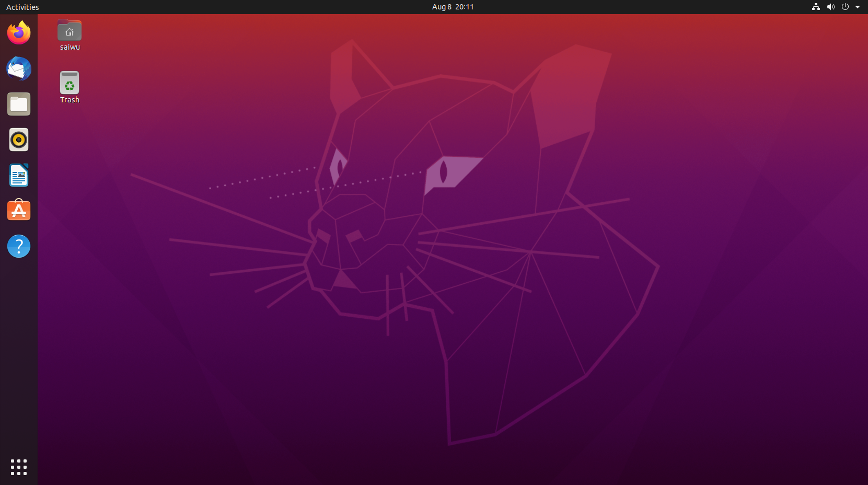Screen dimensions: 868x485
Task: Click the saiwu label text
Action: 70,47
